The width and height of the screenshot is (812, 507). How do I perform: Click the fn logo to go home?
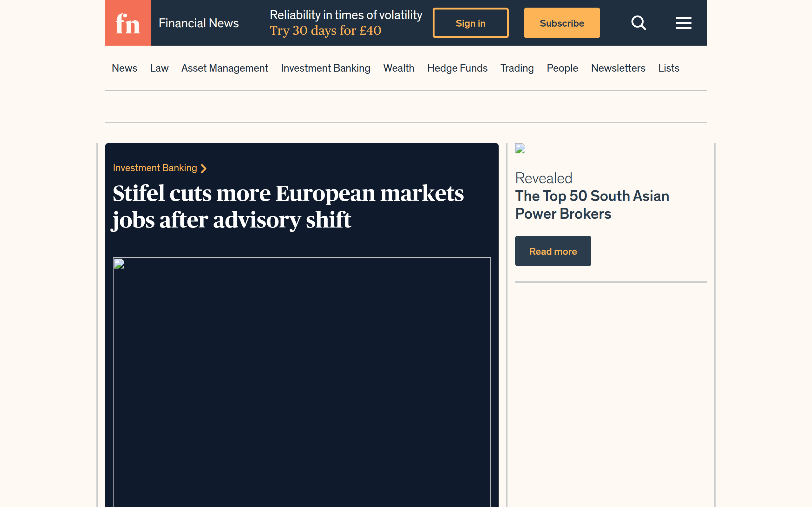[128, 23]
